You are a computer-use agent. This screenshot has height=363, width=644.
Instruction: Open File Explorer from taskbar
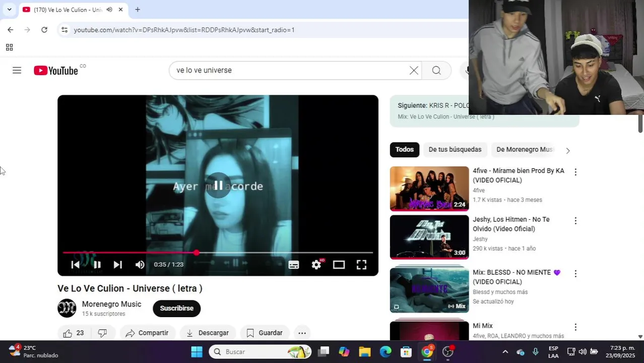tap(365, 351)
